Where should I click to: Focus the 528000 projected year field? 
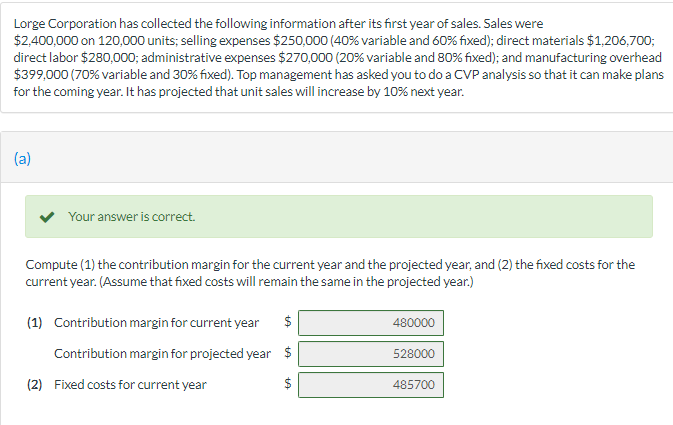point(371,354)
